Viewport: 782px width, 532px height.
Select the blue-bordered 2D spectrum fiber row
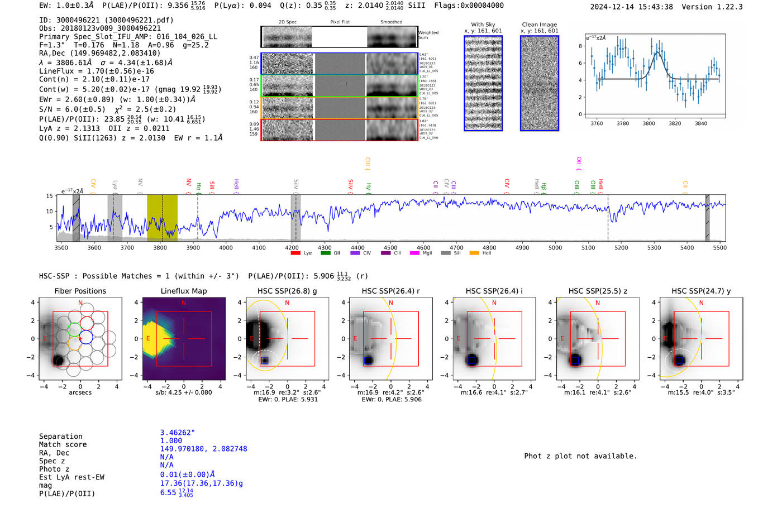[340, 64]
